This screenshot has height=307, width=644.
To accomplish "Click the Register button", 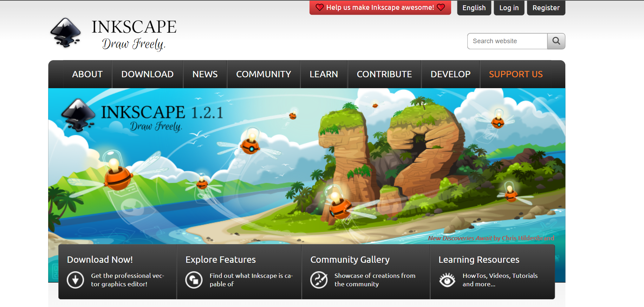I will tap(546, 8).
